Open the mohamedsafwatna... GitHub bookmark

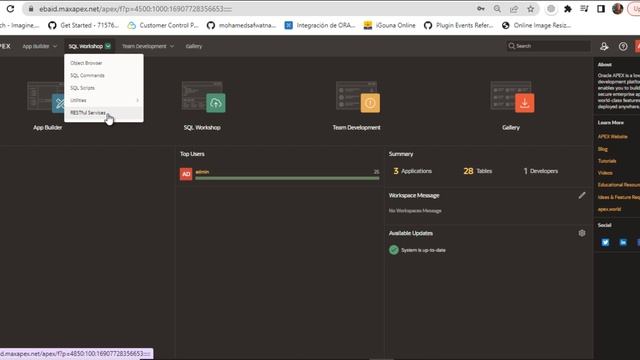point(242,25)
